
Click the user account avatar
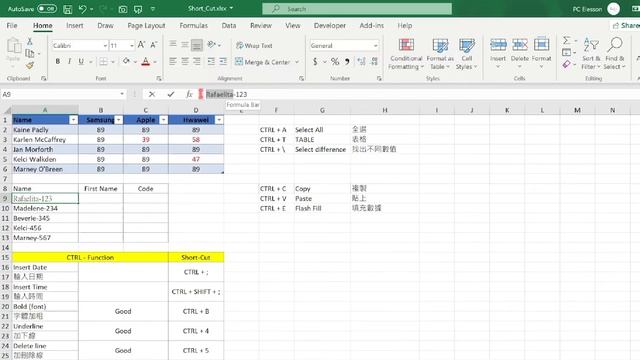pos(613,9)
